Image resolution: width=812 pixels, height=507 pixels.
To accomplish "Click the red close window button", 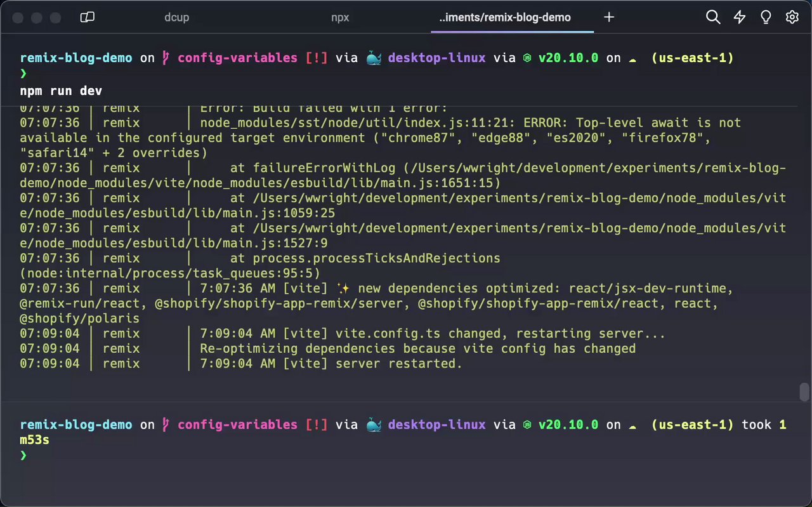I will 18,18.
